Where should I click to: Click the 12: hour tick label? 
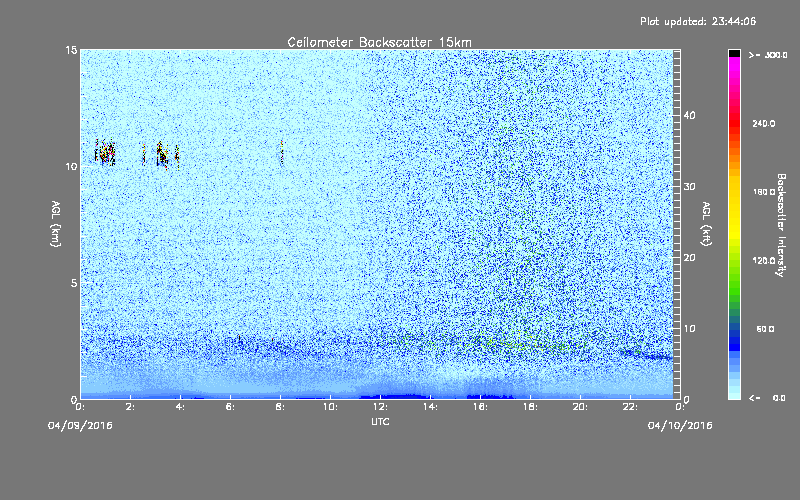coord(380,407)
